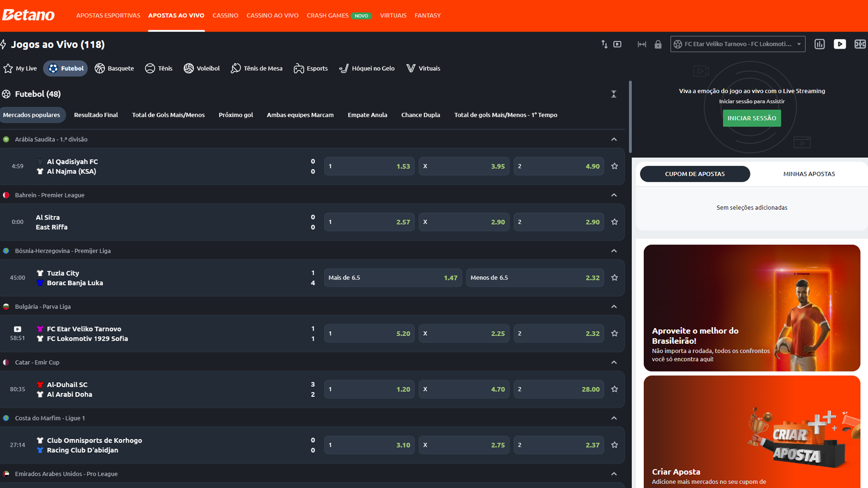Click the expand width arrows icon

[x=642, y=44]
